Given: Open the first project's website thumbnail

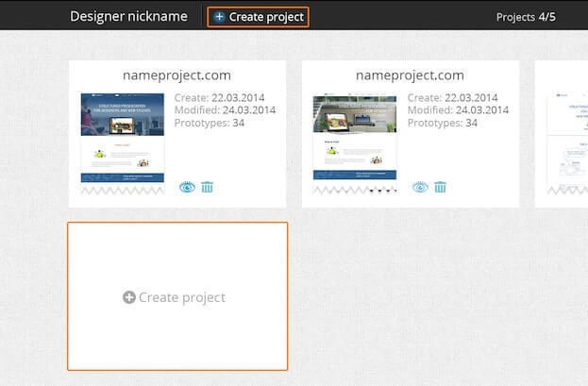Looking at the screenshot, I should click(x=123, y=143).
